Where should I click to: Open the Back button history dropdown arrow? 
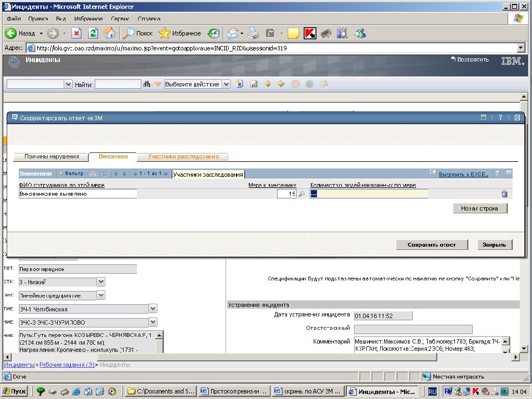[41, 33]
